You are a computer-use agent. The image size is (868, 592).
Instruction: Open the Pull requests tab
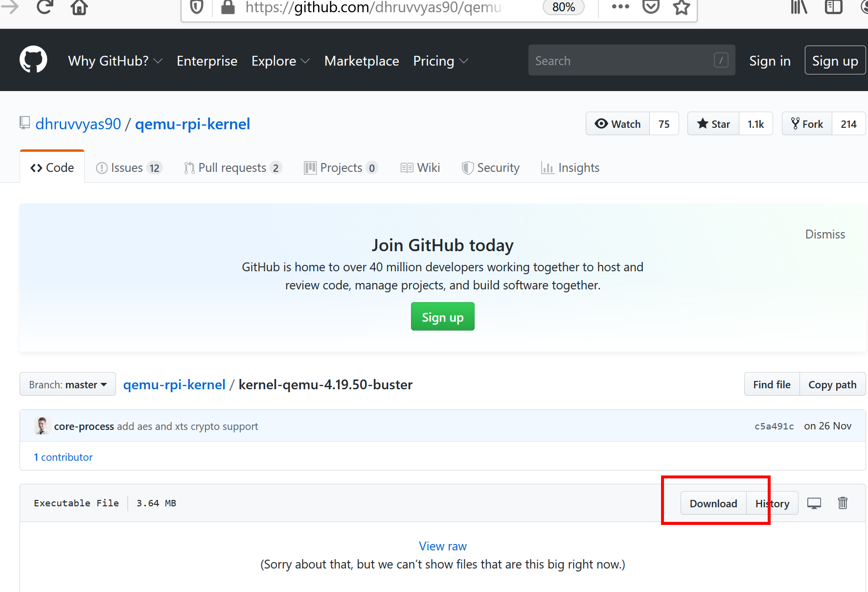pyautogui.click(x=232, y=168)
